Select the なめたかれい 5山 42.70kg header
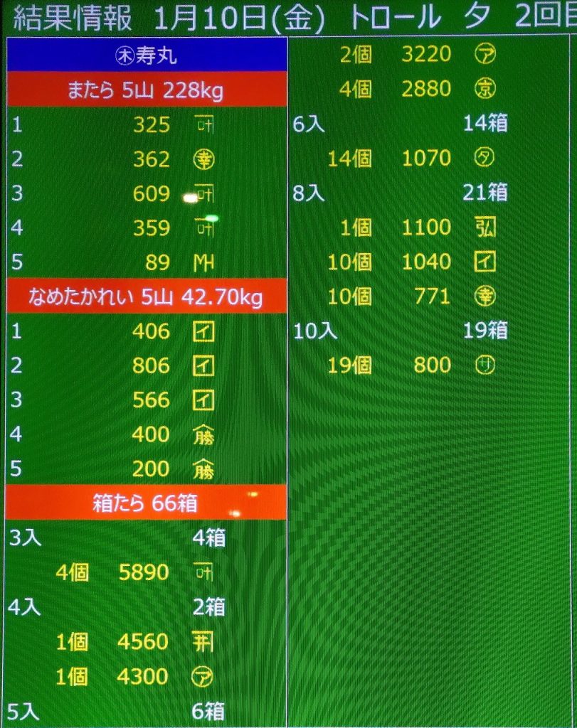This screenshot has height=728, width=577. click(x=147, y=297)
